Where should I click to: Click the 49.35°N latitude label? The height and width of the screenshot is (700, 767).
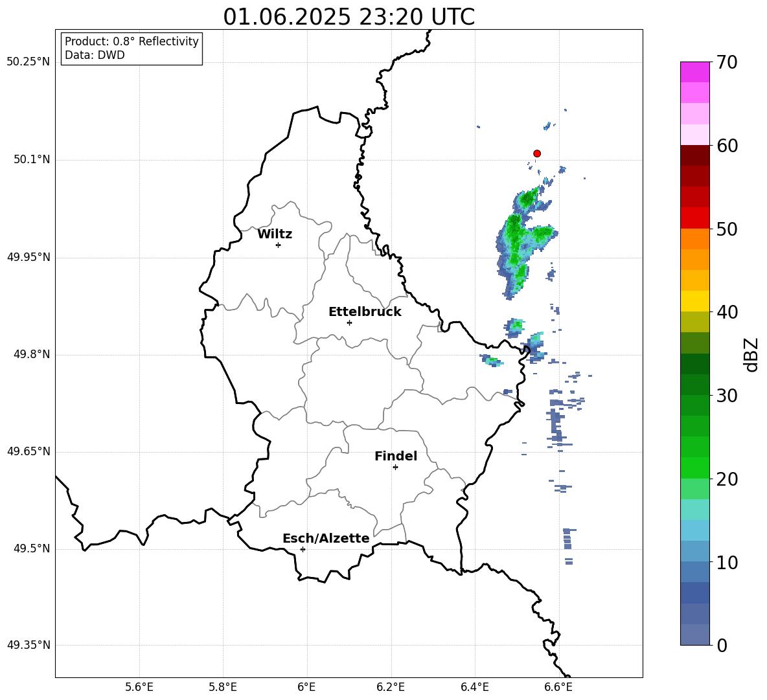pyautogui.click(x=29, y=645)
